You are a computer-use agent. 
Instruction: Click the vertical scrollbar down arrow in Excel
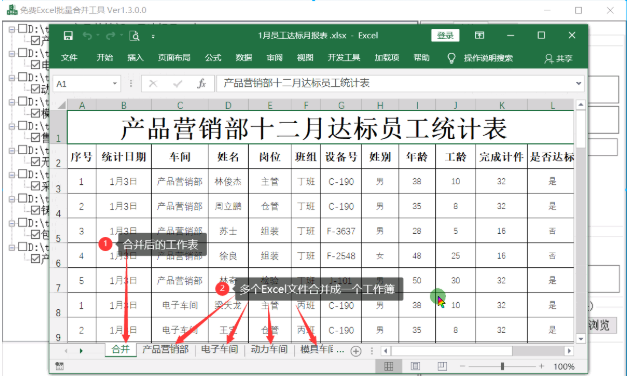[580, 338]
